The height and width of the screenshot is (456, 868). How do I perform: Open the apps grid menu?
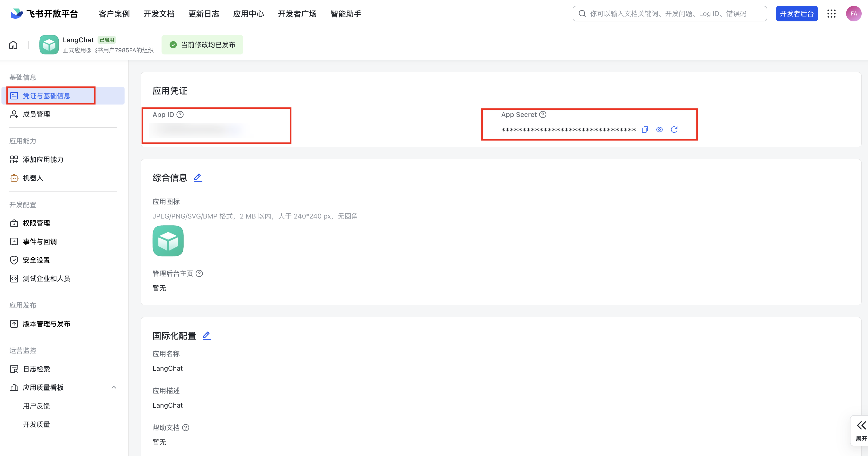pos(831,14)
